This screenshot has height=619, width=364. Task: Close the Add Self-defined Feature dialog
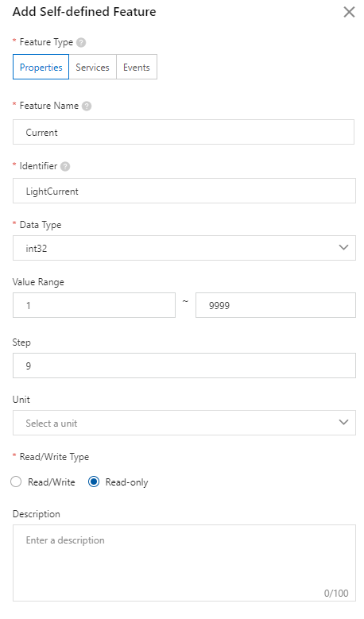click(349, 12)
